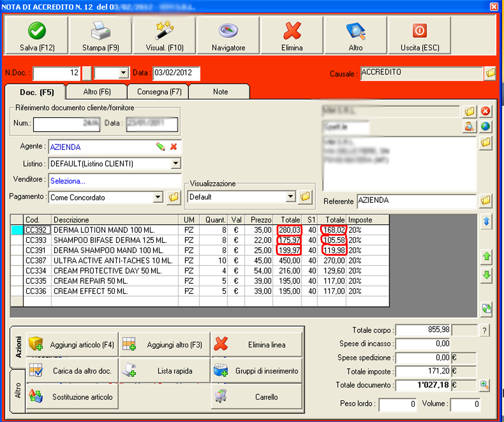This screenshot has height=422, width=504.
Task: Switch to the Altro (F6) tab
Action: (97, 92)
